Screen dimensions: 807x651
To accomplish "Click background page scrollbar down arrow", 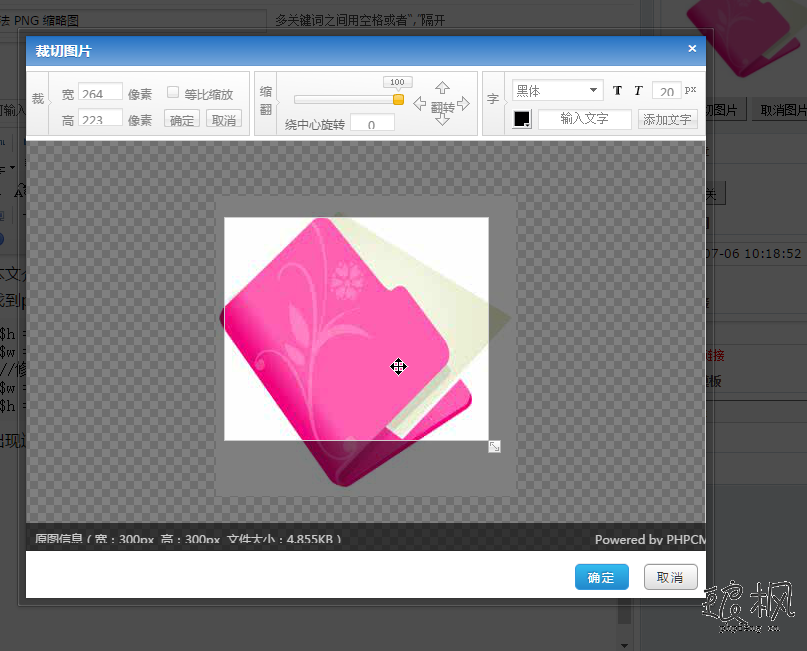I will coord(624,645).
